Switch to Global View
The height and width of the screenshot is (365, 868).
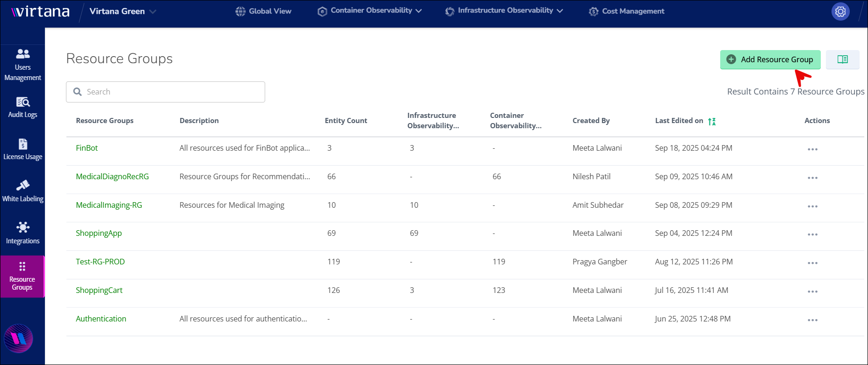(x=263, y=11)
